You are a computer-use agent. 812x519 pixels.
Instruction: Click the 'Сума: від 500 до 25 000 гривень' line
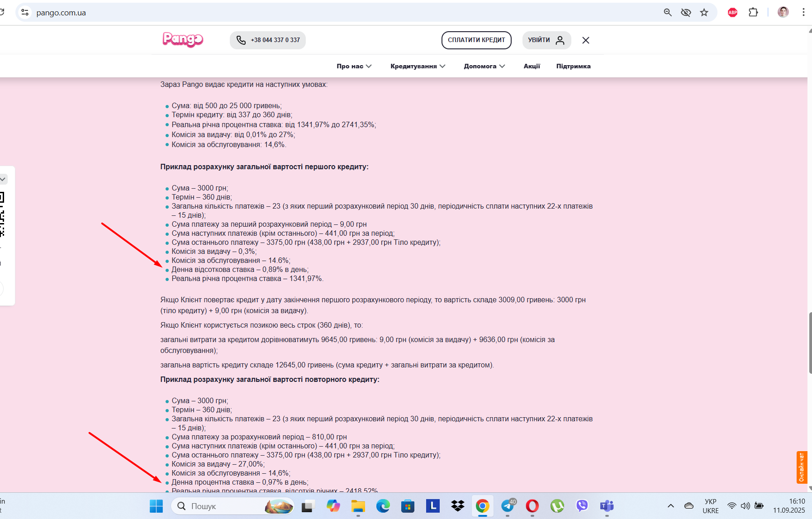pos(227,106)
